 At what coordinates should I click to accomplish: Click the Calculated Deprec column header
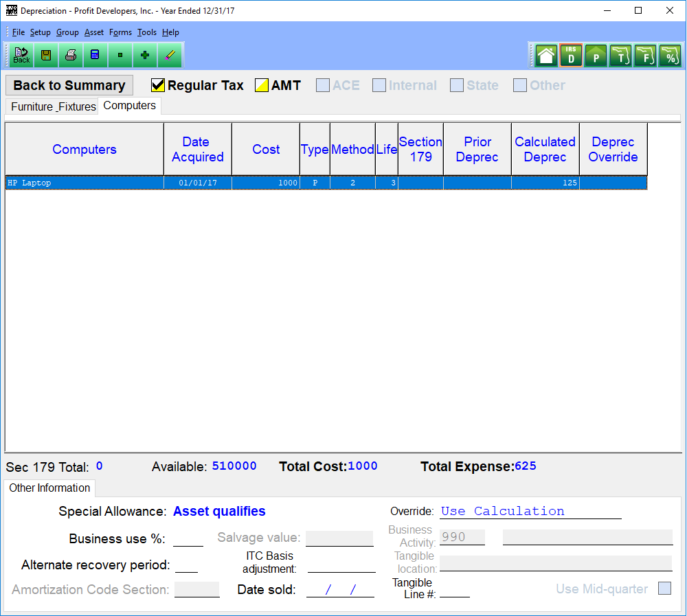point(545,150)
